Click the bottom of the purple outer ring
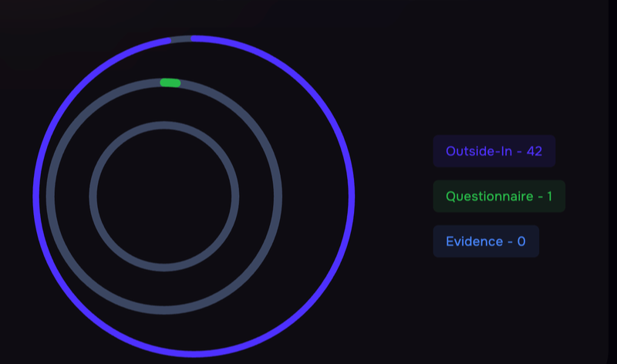617x364 pixels. point(193,353)
